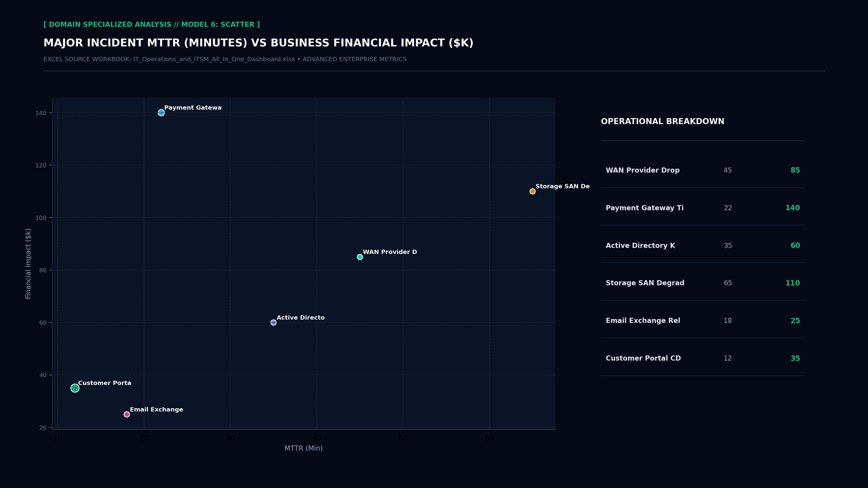This screenshot has height=488, width=868.
Task: Select the Storage SAN data point
Action: coord(532,191)
